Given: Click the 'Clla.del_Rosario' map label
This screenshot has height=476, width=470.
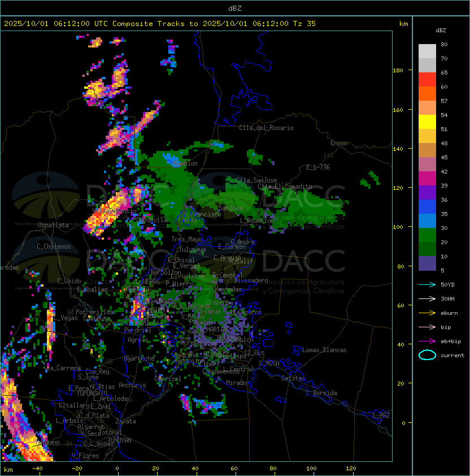Looking at the screenshot, I should pyautogui.click(x=266, y=128).
